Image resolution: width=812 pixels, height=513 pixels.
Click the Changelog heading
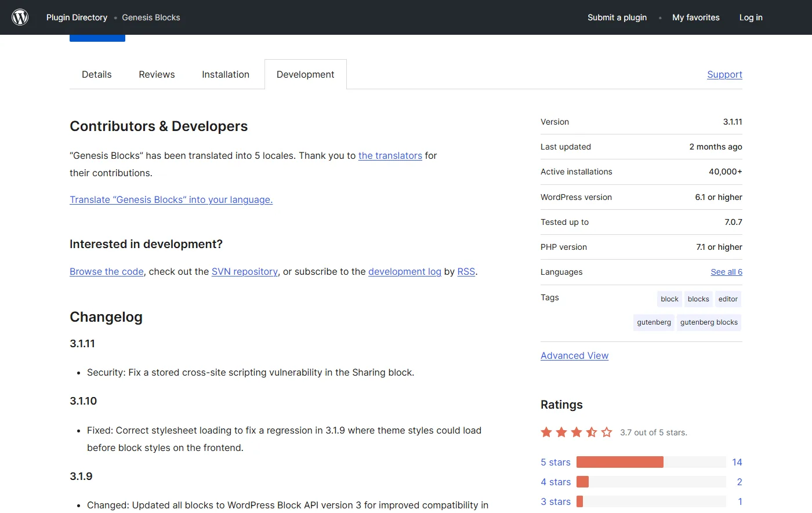pyautogui.click(x=106, y=317)
